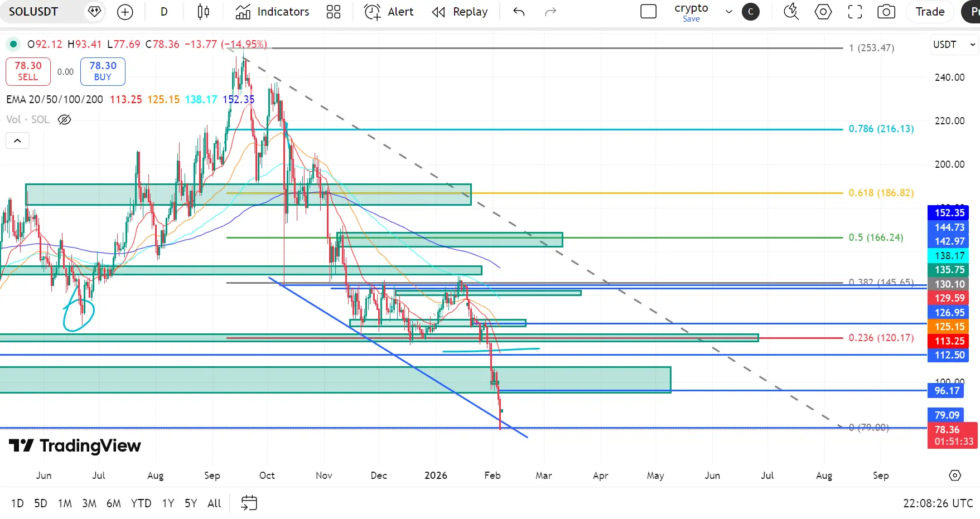Click the TradingView logo
The height and width of the screenshot is (519, 980).
75,446
